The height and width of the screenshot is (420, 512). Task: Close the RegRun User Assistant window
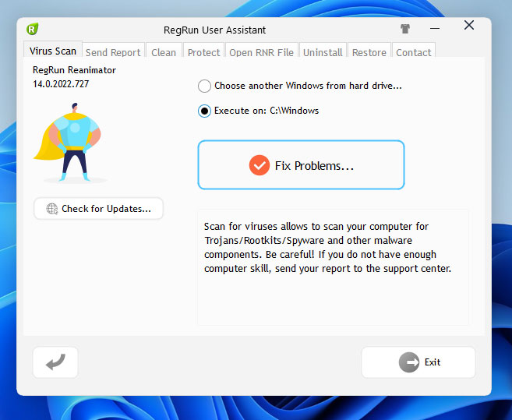pos(468,26)
